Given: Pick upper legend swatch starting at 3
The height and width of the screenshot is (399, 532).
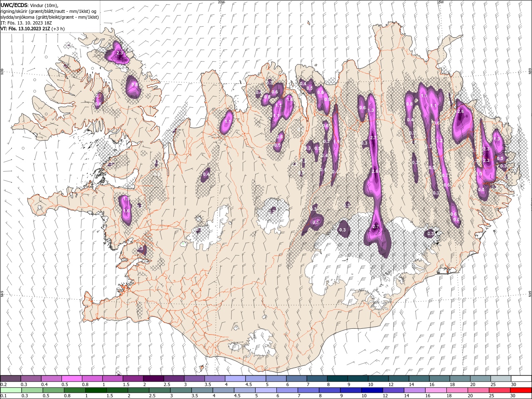Looking at the screenshot, I should click(x=195, y=379).
